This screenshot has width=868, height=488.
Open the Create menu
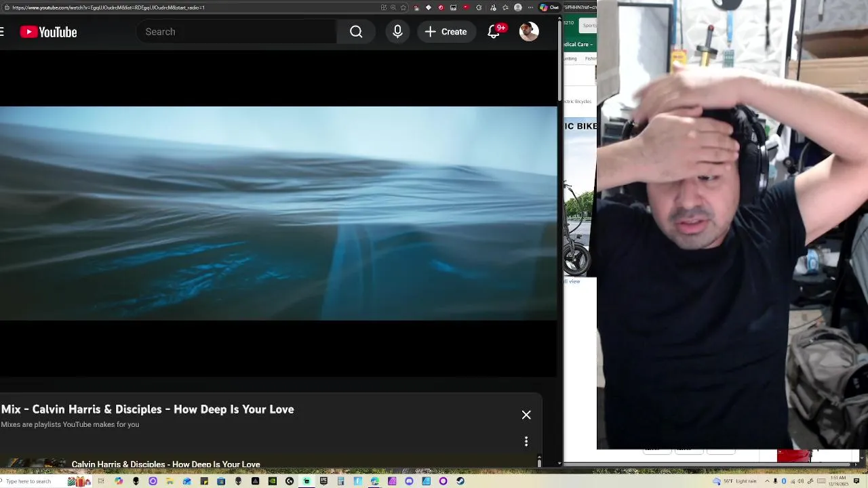pyautogui.click(x=446, y=32)
